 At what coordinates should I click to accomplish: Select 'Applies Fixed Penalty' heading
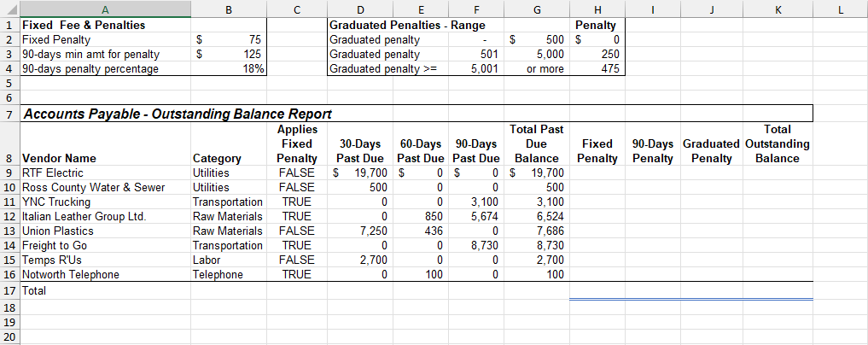(x=297, y=144)
